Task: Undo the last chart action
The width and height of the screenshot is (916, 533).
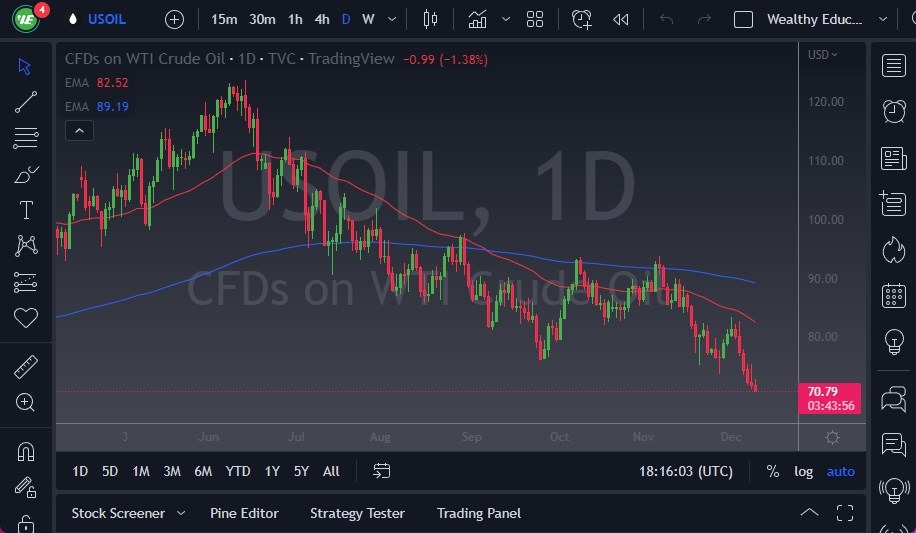Action: (666, 19)
